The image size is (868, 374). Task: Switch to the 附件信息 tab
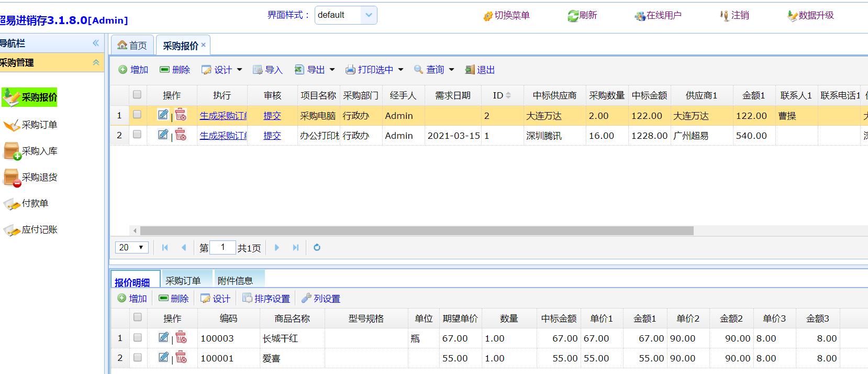point(235,281)
